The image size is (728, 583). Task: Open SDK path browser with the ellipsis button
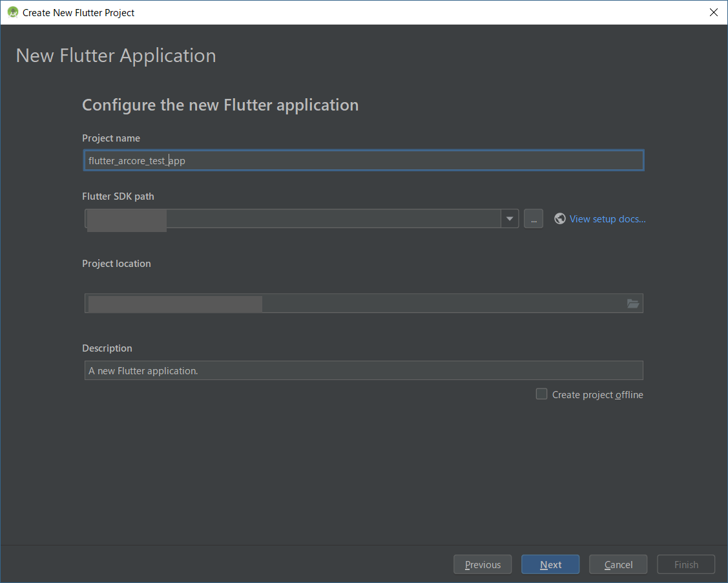[x=534, y=218]
